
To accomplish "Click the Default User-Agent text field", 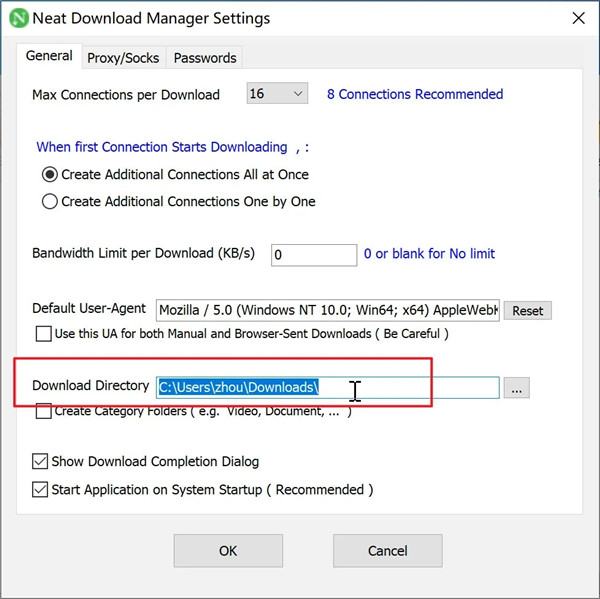I will [328, 310].
